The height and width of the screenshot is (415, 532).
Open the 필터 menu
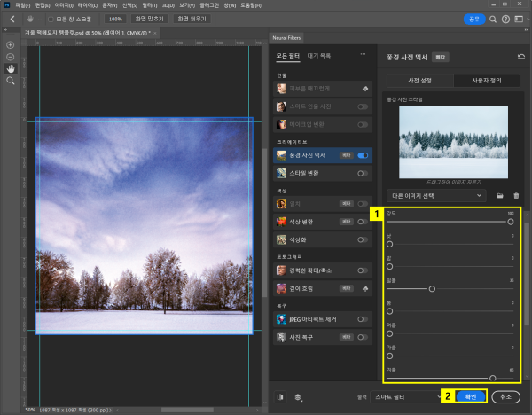tap(150, 5)
